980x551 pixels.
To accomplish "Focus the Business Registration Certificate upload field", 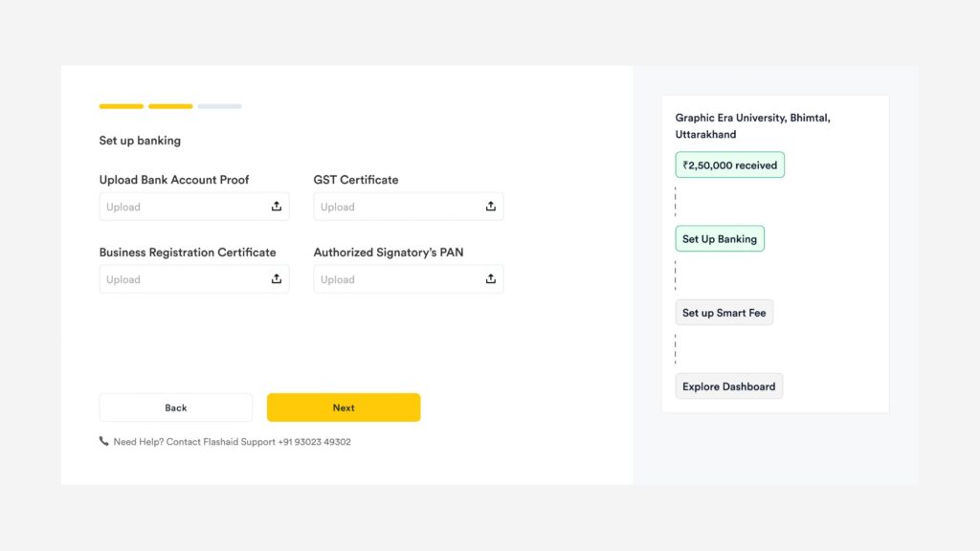I will pos(182,279).
